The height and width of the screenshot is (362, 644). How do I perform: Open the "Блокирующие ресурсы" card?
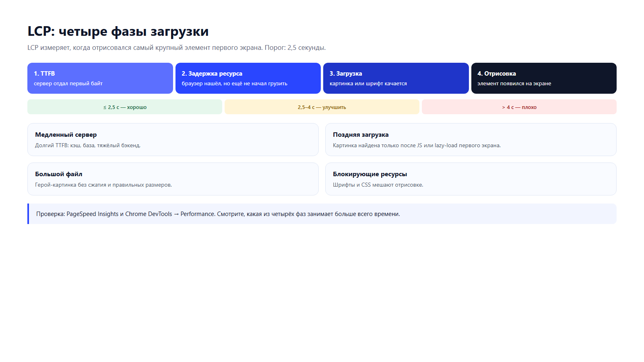pos(471,179)
